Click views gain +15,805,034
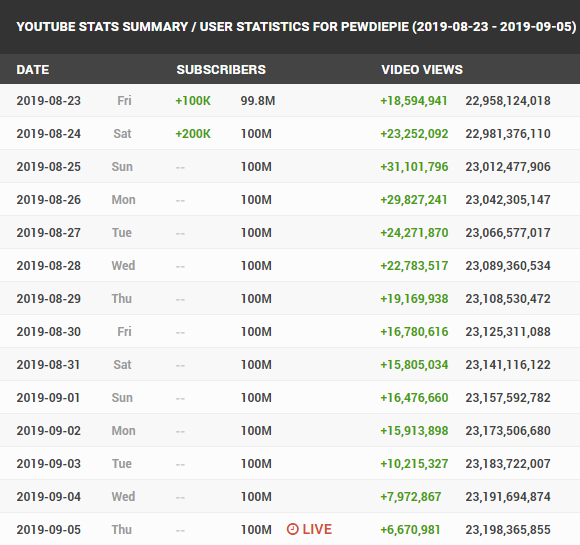Viewport: 580px width, 545px height. click(414, 364)
